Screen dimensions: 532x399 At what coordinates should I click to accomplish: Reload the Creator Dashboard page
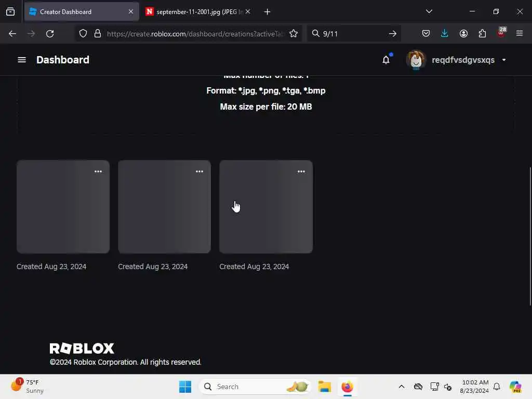[x=50, y=34]
